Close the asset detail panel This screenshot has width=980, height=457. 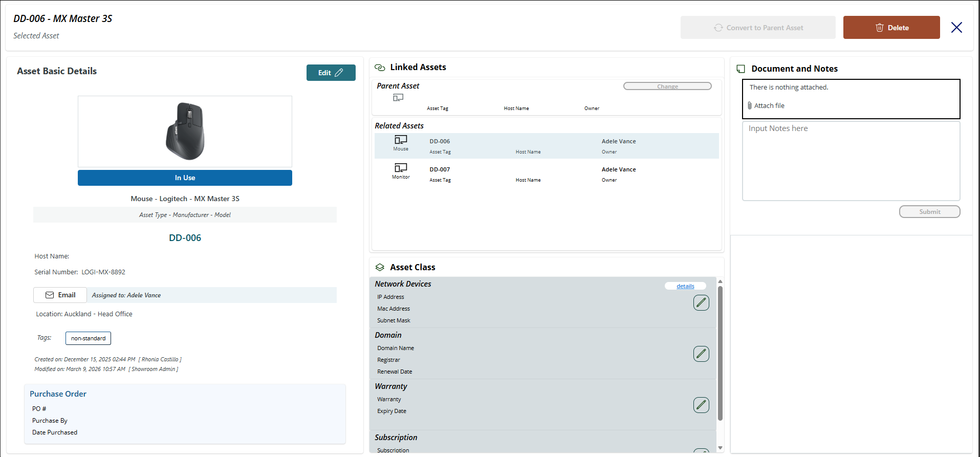956,28
